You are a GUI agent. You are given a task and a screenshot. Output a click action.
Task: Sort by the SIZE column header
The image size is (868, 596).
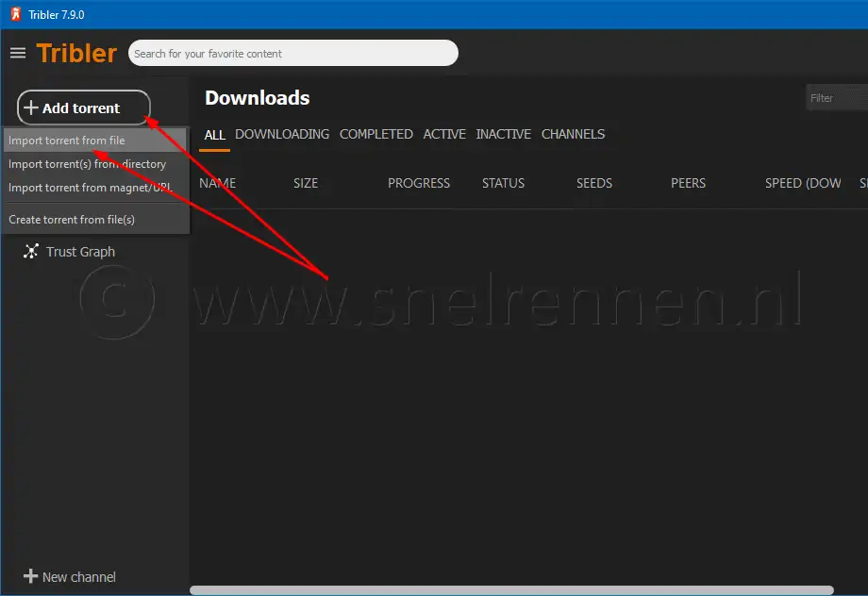pyautogui.click(x=306, y=183)
